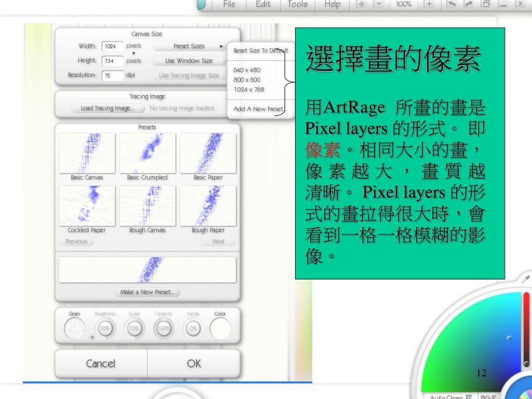Adjust the Roughness 50% dial
Image resolution: width=532 pixels, height=399 pixels.
pos(105,328)
